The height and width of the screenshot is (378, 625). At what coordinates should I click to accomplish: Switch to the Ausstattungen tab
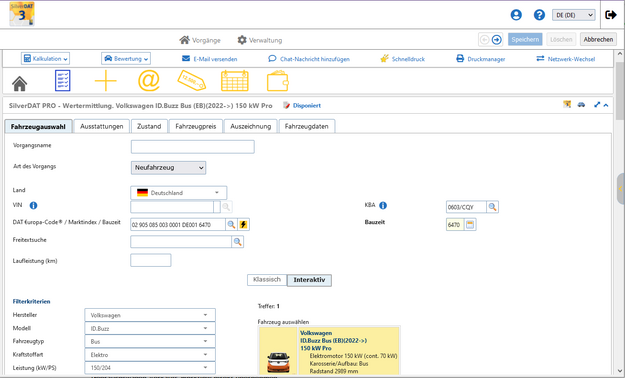(x=102, y=126)
